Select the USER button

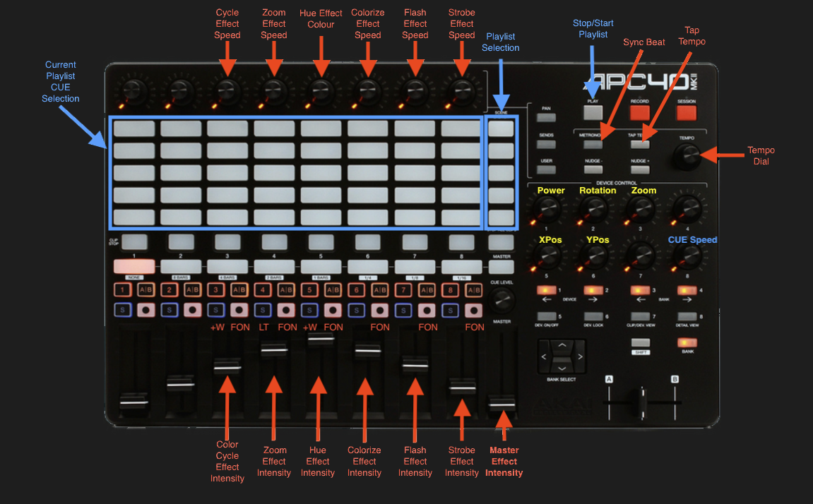(x=546, y=169)
